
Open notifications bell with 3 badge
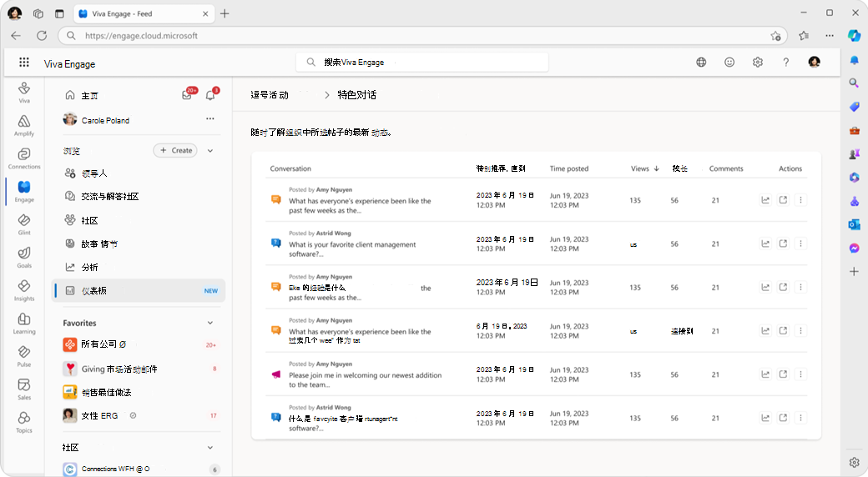pos(211,94)
